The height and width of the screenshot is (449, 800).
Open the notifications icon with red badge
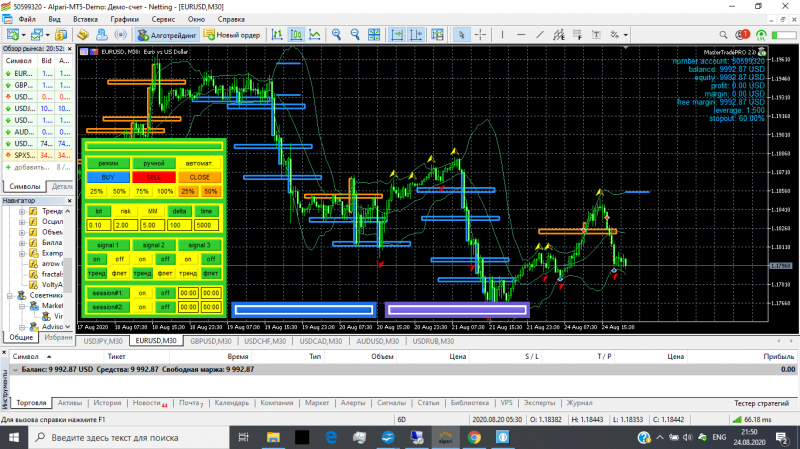click(x=742, y=35)
